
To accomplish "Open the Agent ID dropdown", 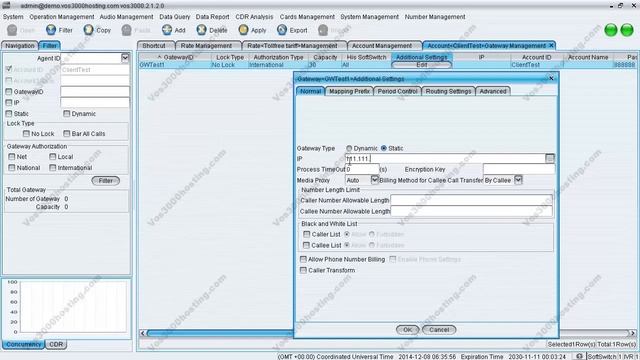I will (x=125, y=58).
